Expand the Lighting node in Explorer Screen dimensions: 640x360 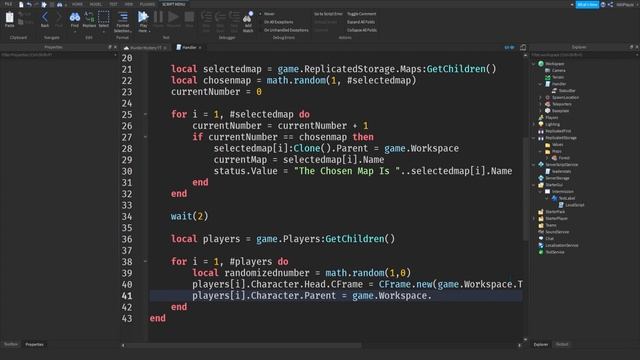click(534, 124)
